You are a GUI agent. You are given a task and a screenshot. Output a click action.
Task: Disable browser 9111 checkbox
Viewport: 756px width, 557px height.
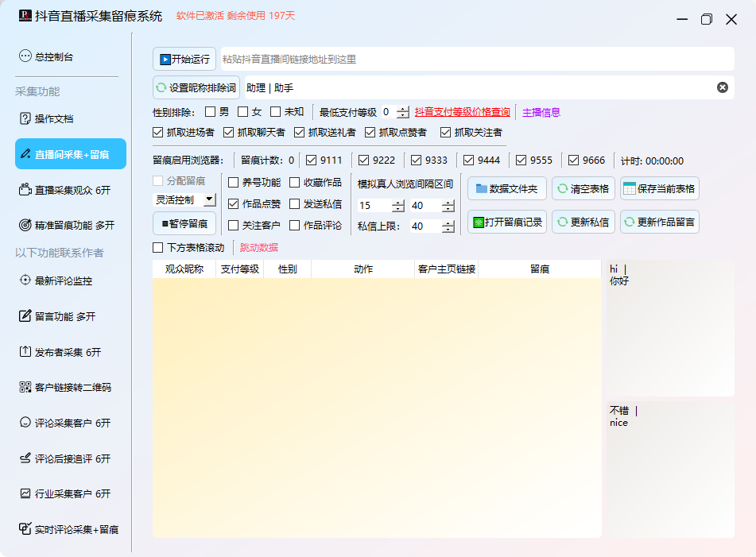pyautogui.click(x=312, y=160)
